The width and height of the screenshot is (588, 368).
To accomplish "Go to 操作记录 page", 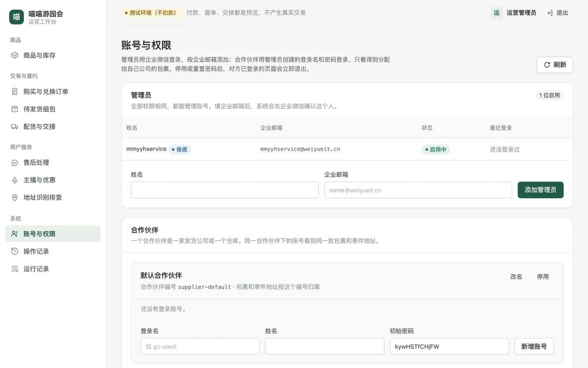I will coord(53,251).
